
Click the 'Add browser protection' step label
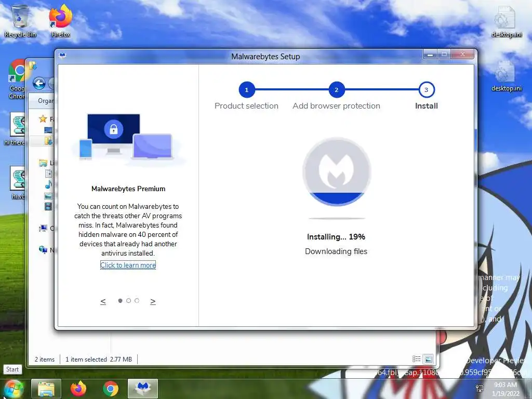(337, 106)
